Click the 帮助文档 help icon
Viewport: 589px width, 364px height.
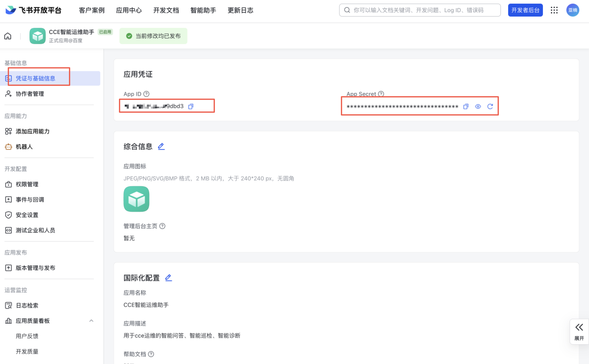point(151,354)
